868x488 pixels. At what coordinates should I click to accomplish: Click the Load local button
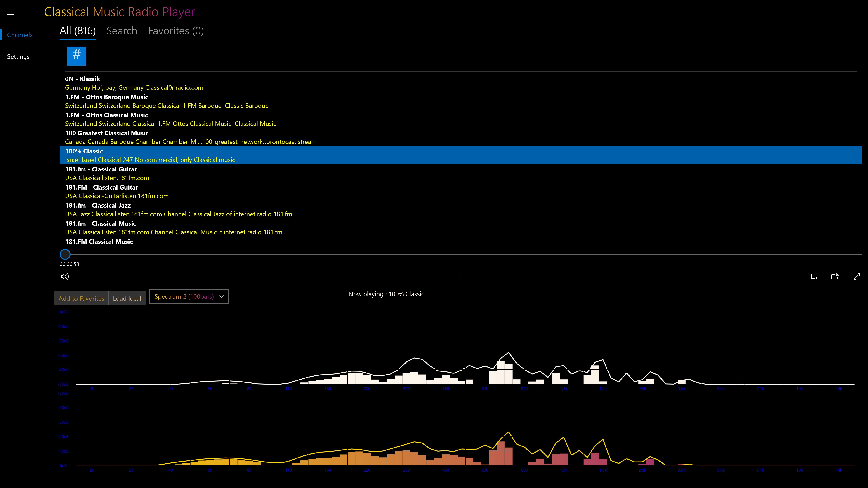pos(127,298)
